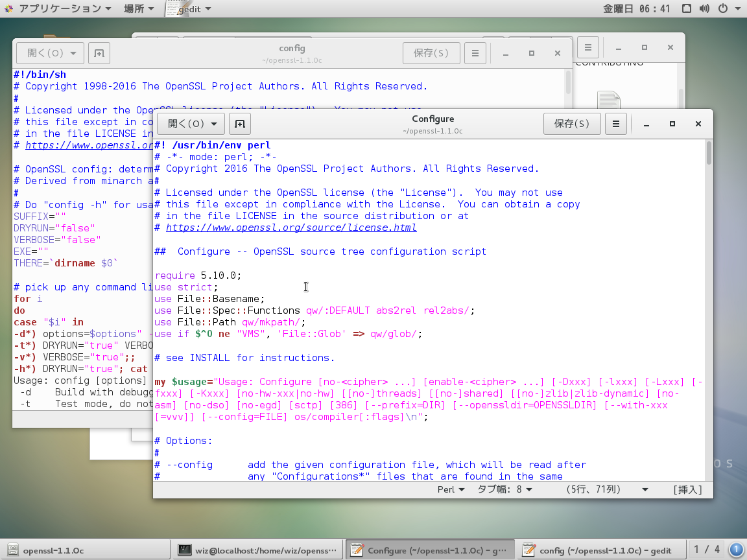
Task: Open the 開く(O) dropdown in config window
Action: point(50,53)
